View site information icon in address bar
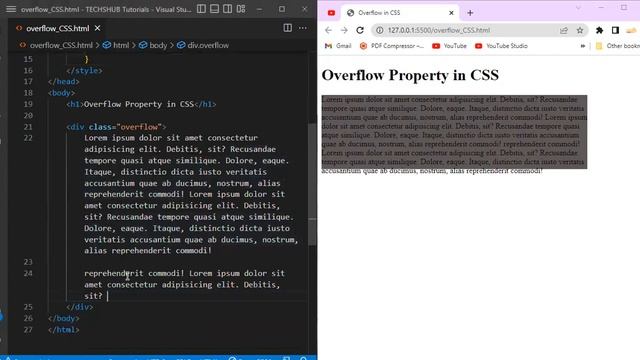The width and height of the screenshot is (640, 360). coord(380,30)
